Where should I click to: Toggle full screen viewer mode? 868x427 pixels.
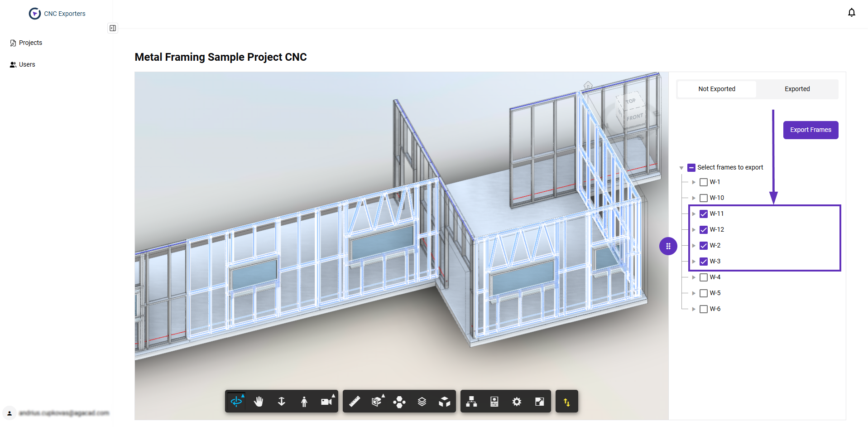pos(539,402)
